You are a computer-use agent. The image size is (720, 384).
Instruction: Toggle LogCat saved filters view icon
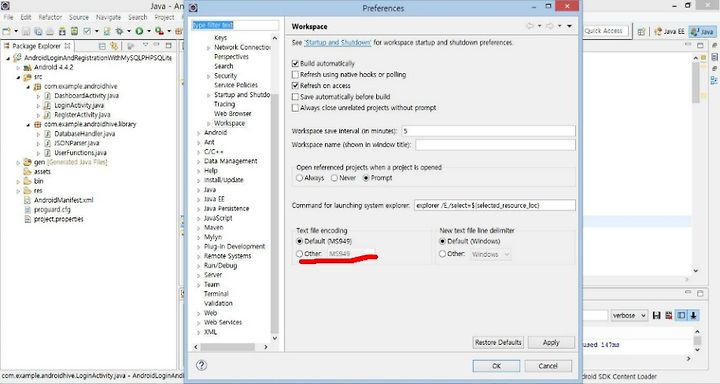[x=681, y=316]
